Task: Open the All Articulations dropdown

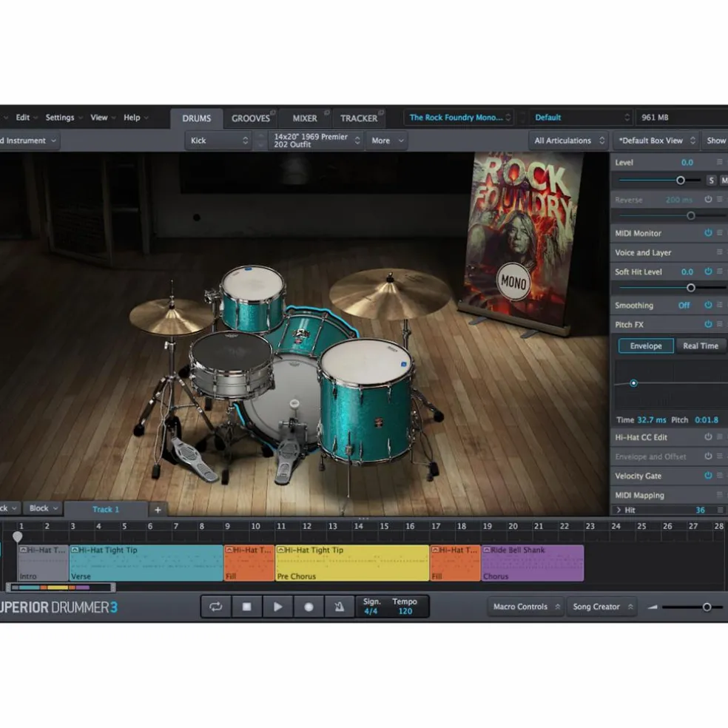Action: click(x=569, y=141)
